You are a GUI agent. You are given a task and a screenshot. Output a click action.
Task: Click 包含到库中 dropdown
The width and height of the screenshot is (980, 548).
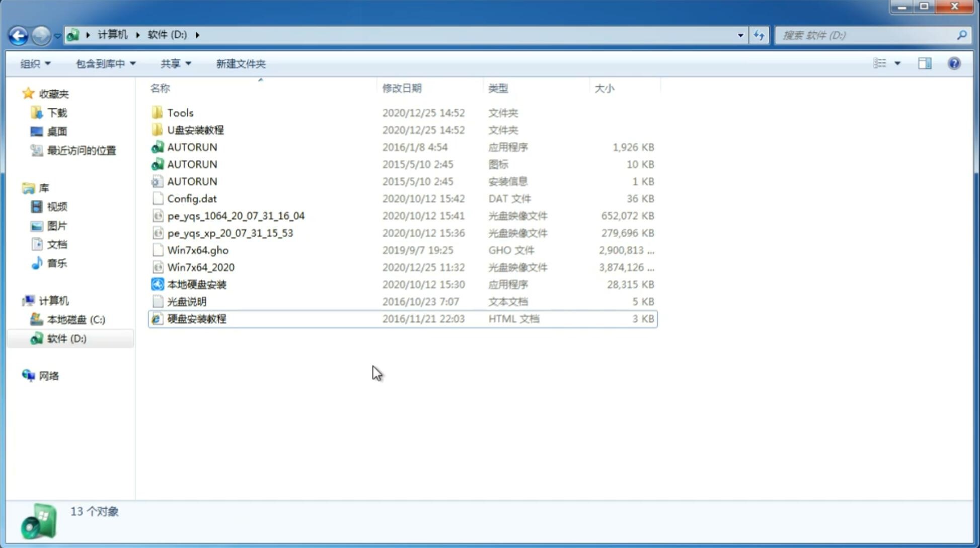(x=104, y=63)
